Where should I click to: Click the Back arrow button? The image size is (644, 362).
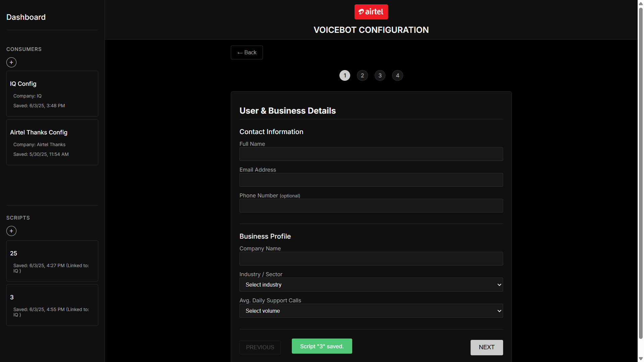[x=247, y=53]
